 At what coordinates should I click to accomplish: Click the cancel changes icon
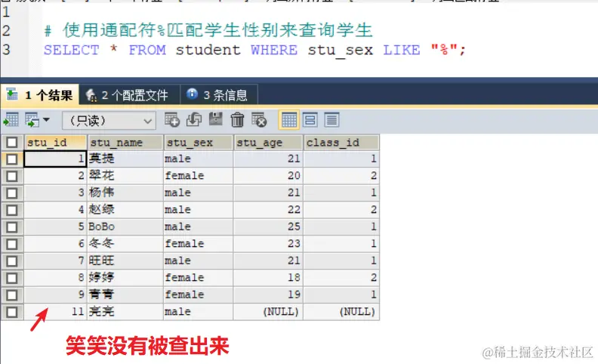click(x=259, y=120)
